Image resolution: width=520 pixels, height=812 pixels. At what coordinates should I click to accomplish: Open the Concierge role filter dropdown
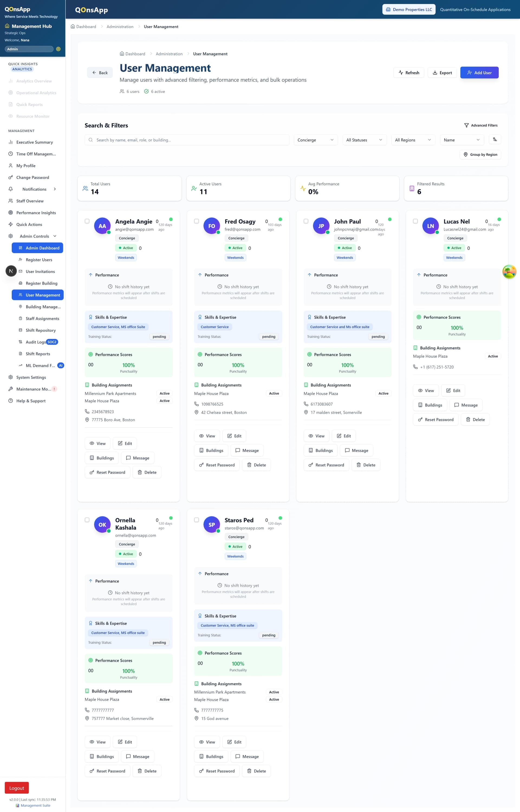pos(315,140)
